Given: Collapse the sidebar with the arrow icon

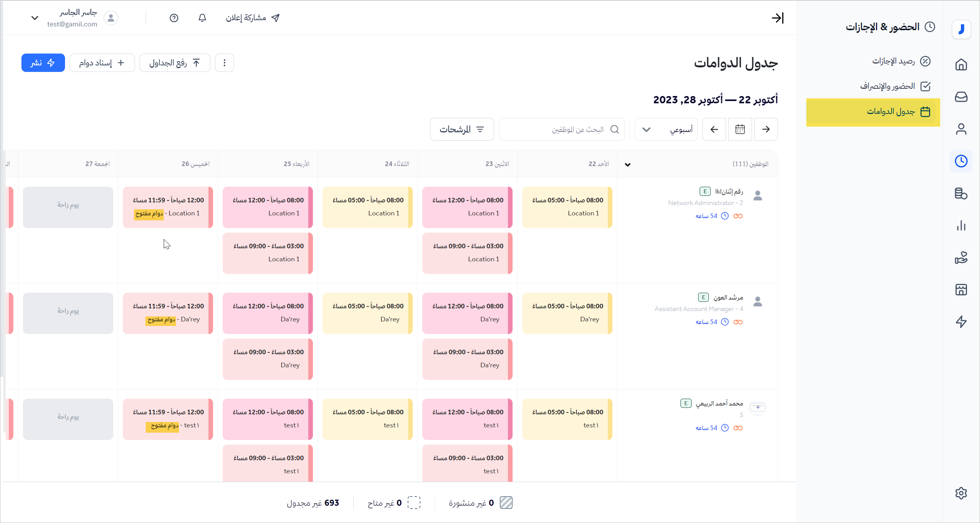Looking at the screenshot, I should 777,18.
